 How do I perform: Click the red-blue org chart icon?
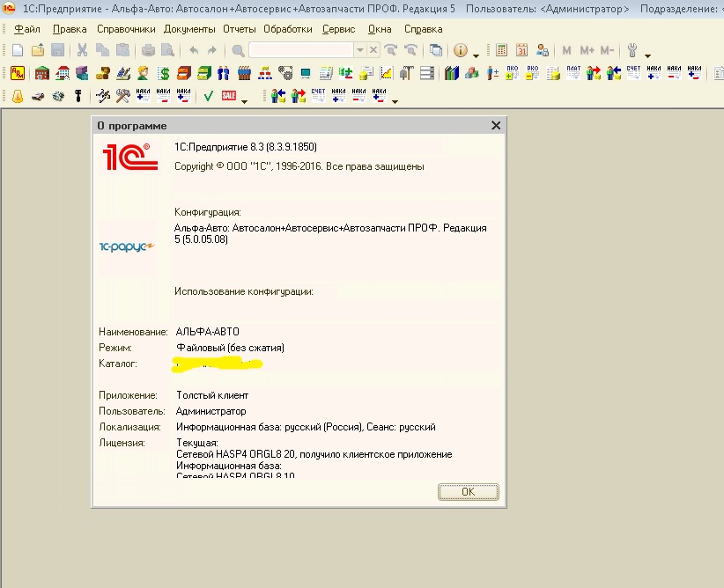click(264, 73)
